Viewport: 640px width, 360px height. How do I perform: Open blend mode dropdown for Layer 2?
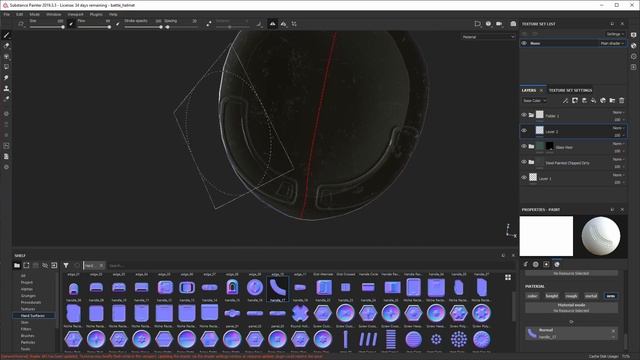[618, 128]
